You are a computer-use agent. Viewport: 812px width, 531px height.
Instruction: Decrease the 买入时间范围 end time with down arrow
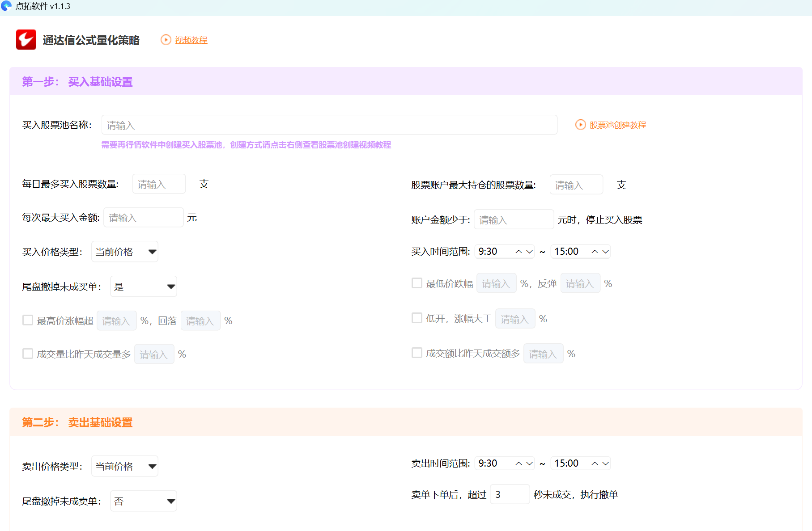(x=605, y=252)
